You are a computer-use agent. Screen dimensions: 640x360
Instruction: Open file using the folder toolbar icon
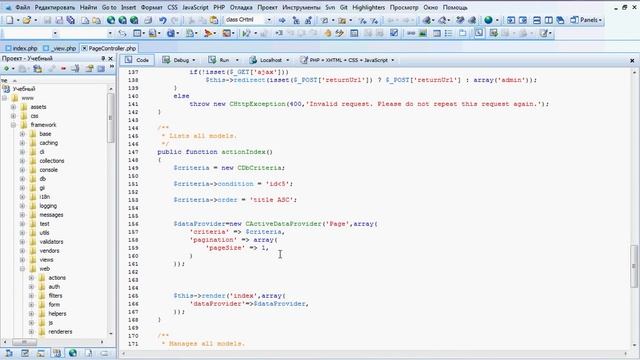[x=27, y=20]
